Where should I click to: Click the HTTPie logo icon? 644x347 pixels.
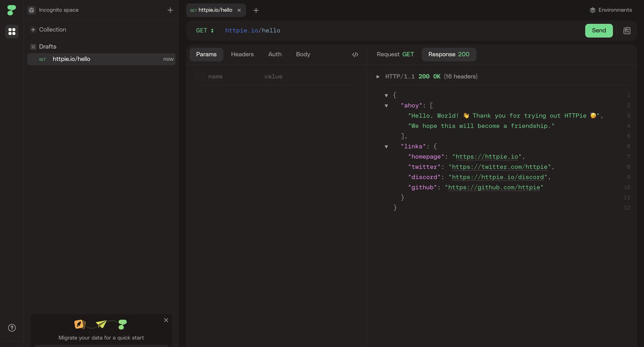pos(11,10)
